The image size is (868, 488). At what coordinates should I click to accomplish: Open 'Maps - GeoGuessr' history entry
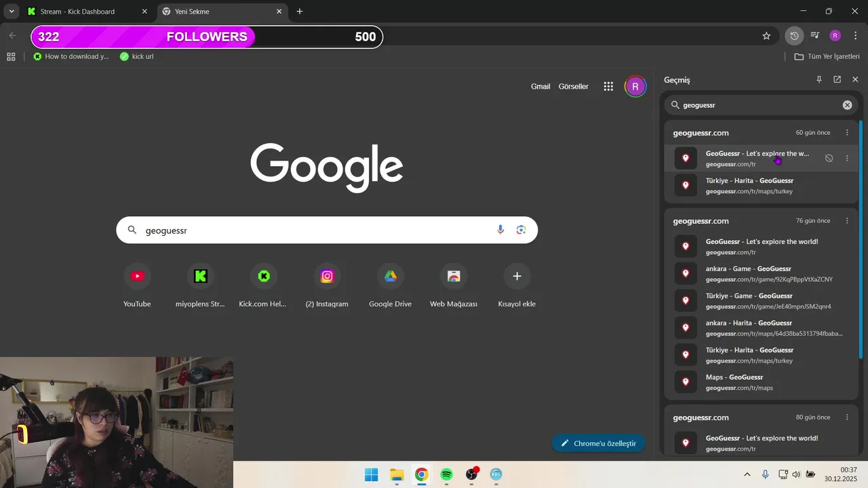point(761,382)
